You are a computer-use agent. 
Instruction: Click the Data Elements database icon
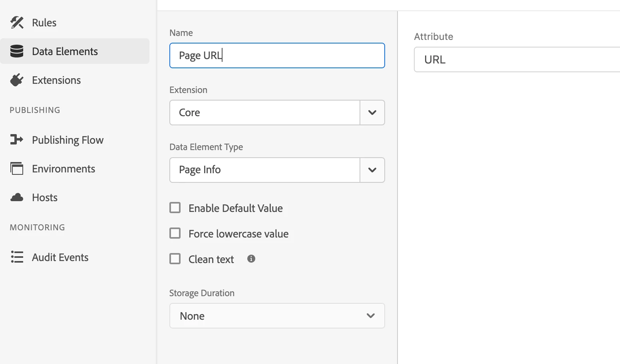coord(17,51)
